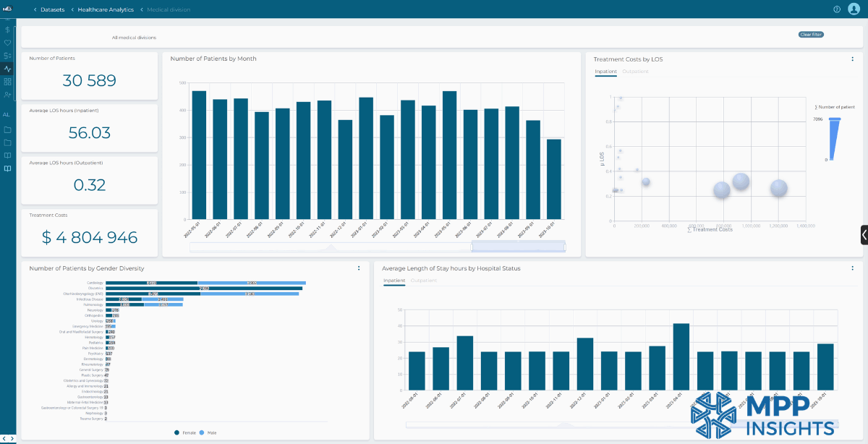Click the patient/person icon in sidebar
Image resolution: width=868 pixels, height=444 pixels.
[8, 95]
